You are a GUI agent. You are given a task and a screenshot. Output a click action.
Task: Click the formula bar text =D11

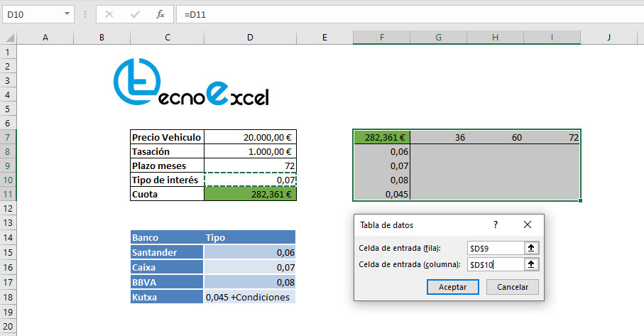point(195,15)
